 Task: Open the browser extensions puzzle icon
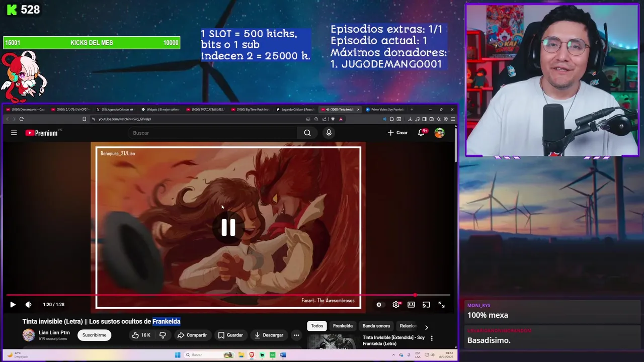pos(392,119)
